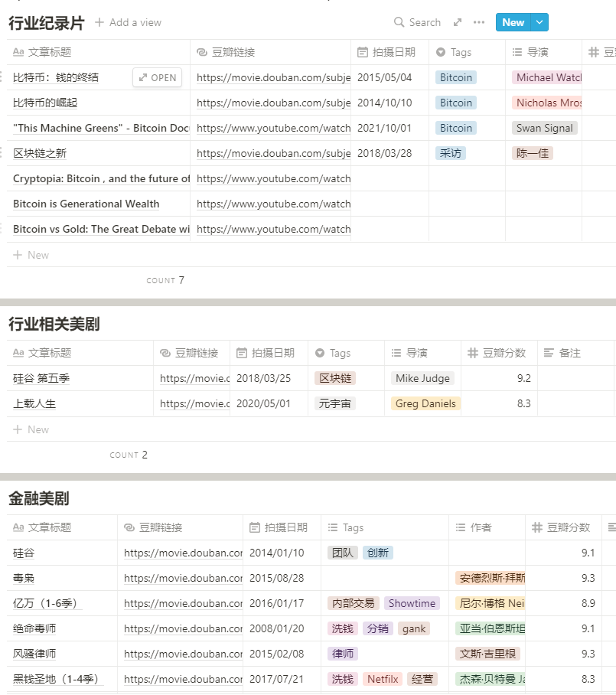Click the 行业相关美剧 database title
Viewport: 616px width, 695px height.
click(54, 324)
